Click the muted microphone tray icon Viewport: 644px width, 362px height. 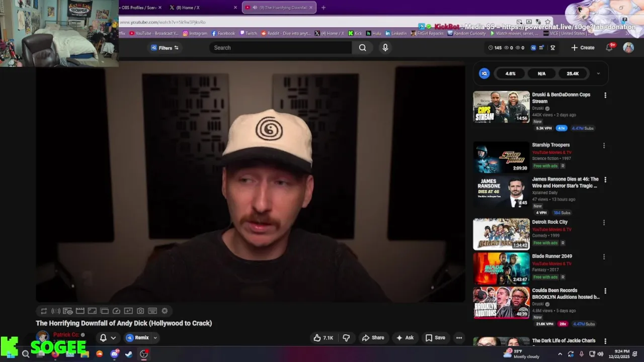[582, 354]
